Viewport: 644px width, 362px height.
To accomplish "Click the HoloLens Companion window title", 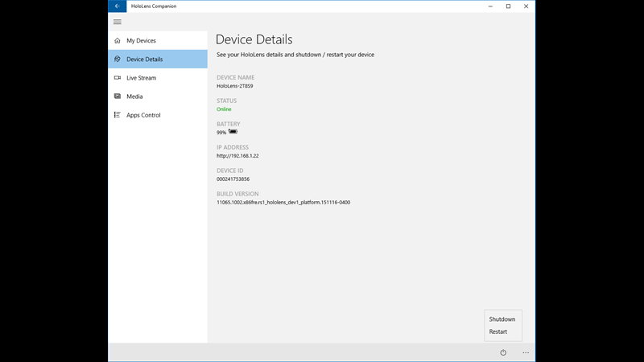I will (x=154, y=6).
